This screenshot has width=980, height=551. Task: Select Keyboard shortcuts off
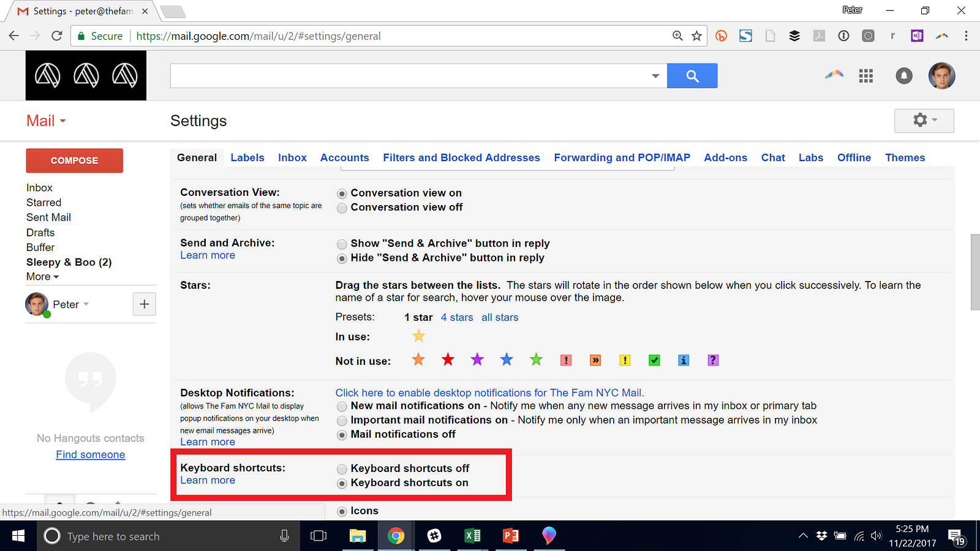[x=342, y=469]
